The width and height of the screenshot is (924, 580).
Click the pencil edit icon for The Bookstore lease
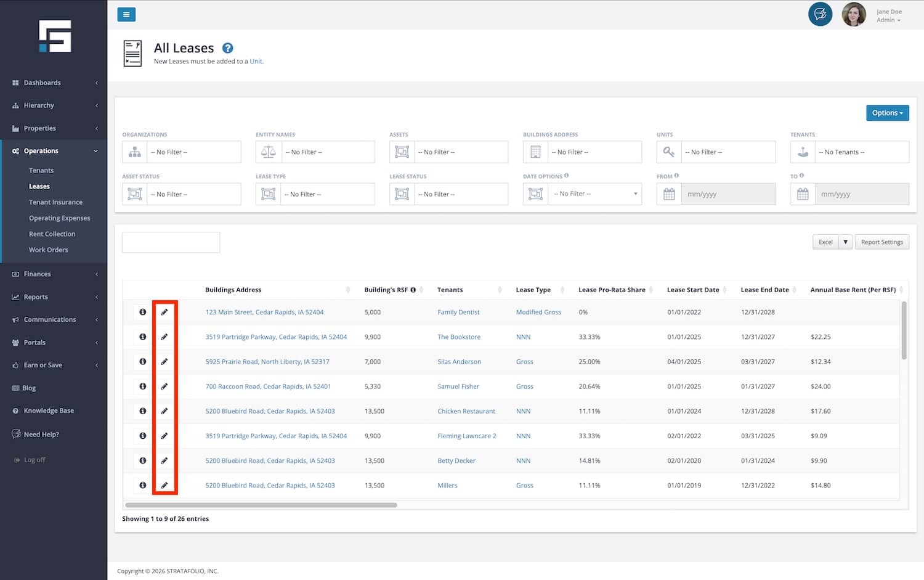(x=164, y=337)
